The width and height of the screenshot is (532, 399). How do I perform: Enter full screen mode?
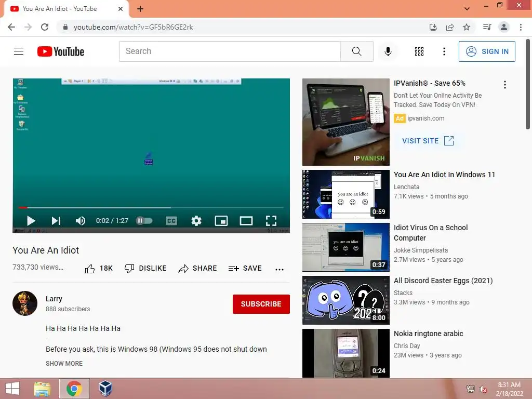271,221
